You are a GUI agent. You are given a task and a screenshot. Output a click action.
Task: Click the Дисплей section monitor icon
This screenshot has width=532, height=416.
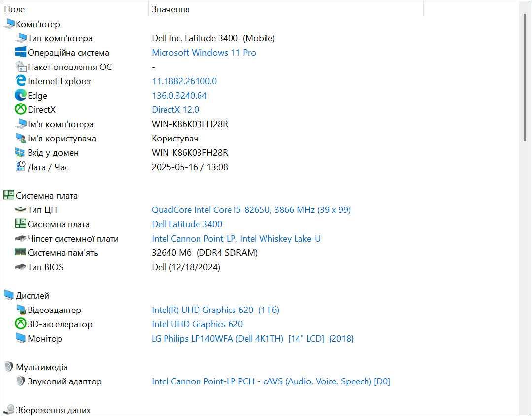[9, 295]
